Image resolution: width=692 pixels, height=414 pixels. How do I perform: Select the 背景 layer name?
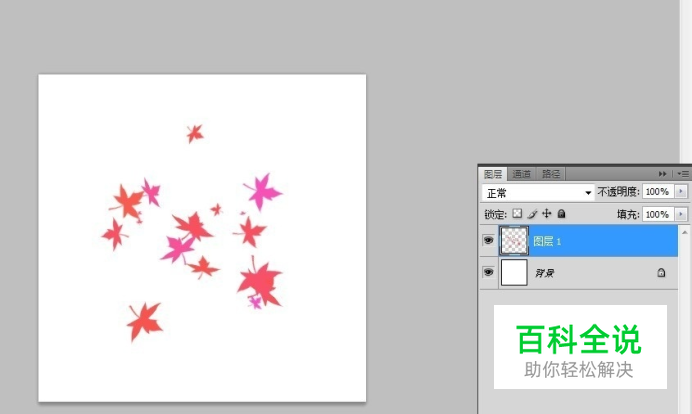[x=545, y=273]
